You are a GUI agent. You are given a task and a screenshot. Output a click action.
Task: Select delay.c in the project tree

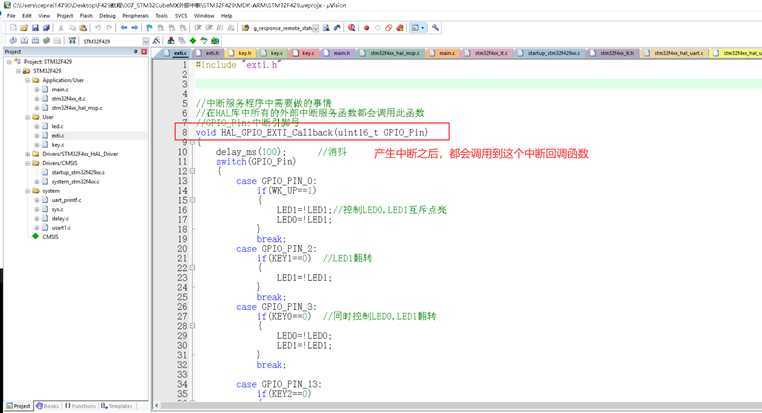tap(60, 219)
